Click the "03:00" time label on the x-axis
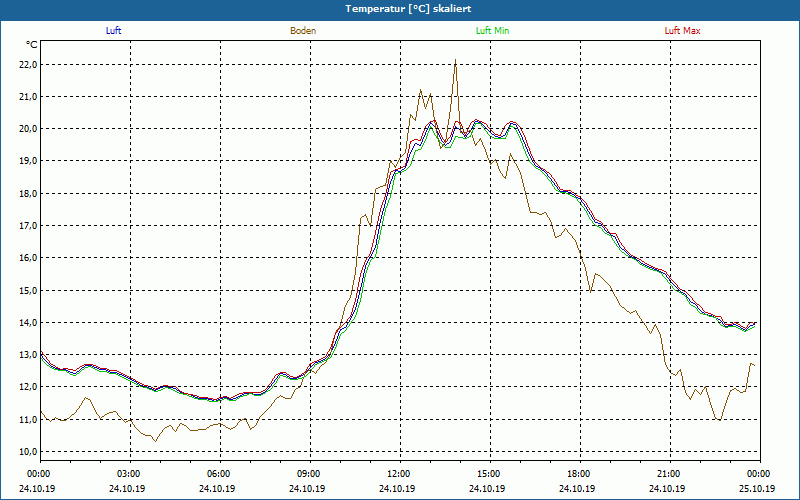The width and height of the screenshot is (800, 500). [x=130, y=474]
